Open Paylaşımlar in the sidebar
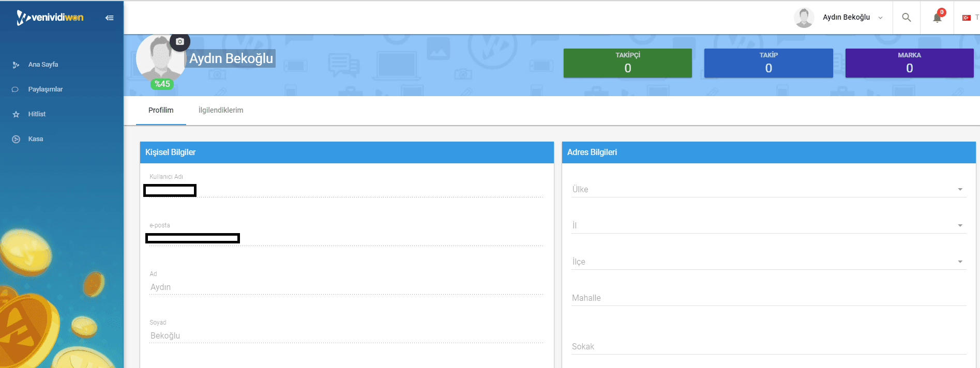Image resolution: width=980 pixels, height=368 pixels. [x=46, y=89]
